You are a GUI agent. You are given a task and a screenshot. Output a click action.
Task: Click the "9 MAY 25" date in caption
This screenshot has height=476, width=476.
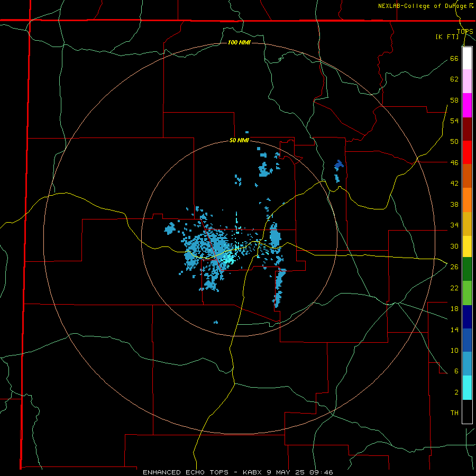click(x=287, y=472)
